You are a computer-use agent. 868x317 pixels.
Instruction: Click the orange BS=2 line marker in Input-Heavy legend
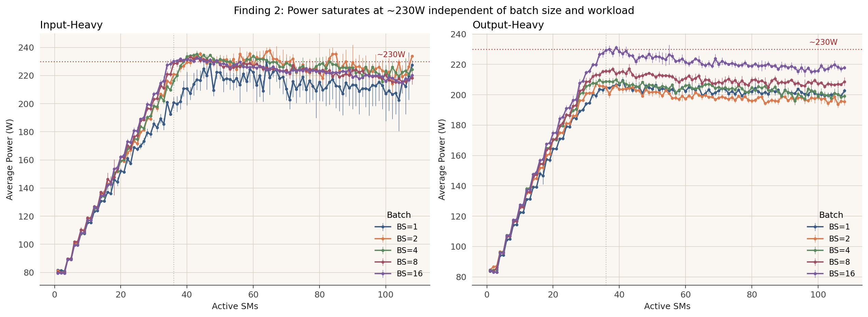(383, 239)
